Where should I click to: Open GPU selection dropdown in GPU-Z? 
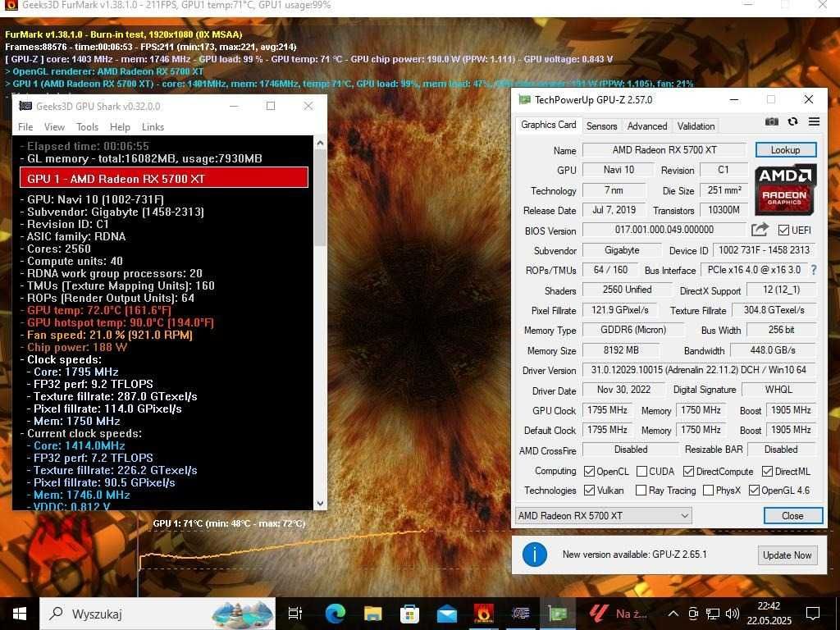pos(603,515)
